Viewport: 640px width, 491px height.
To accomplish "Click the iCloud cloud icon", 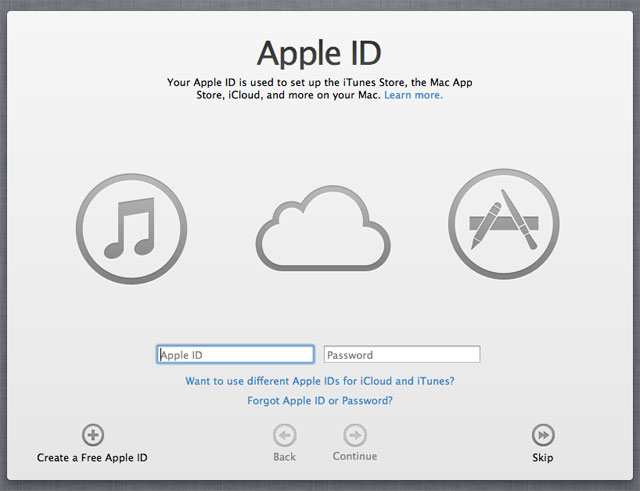I will [323, 228].
